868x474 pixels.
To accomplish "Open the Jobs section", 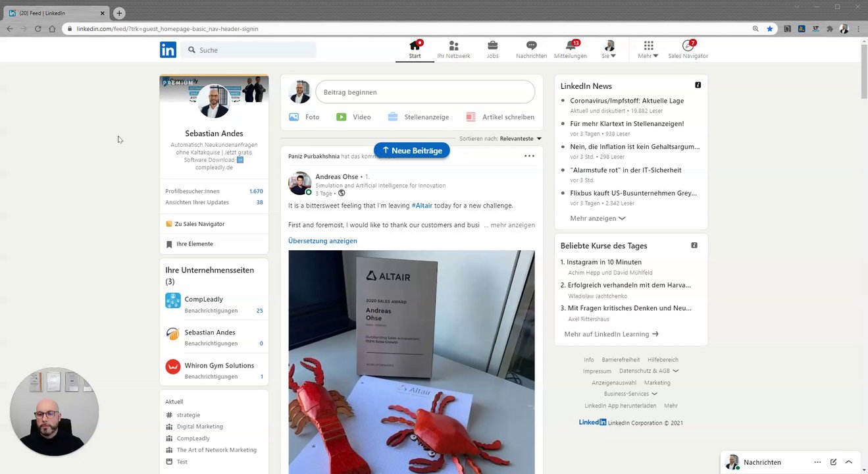I will coord(492,49).
